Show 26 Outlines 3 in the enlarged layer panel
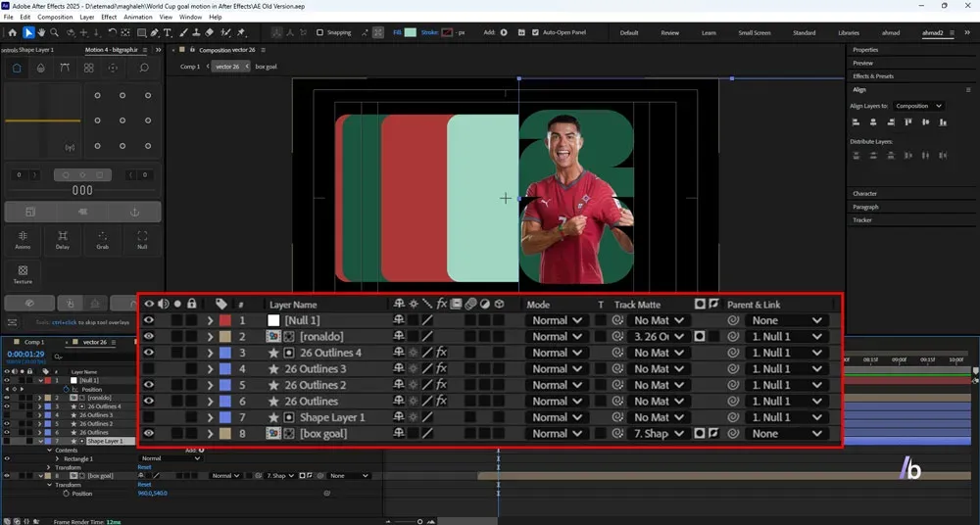The height and width of the screenshot is (525, 980). pos(149,368)
